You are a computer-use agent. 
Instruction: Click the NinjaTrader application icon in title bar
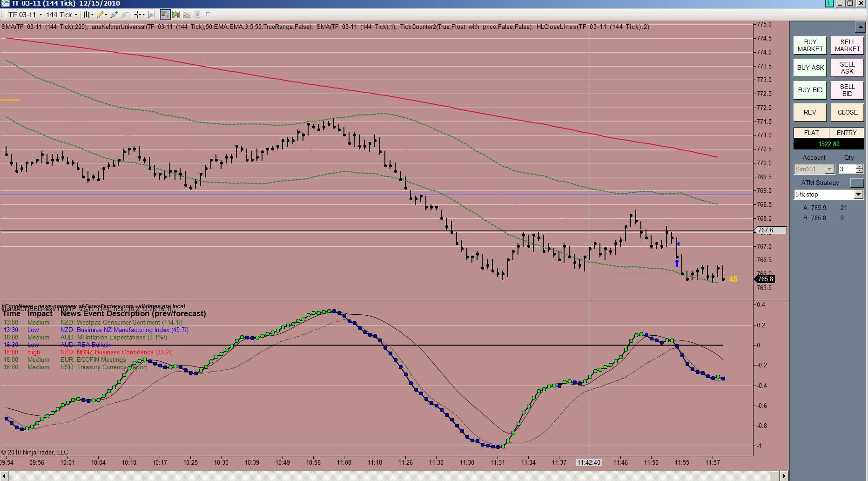point(5,3)
